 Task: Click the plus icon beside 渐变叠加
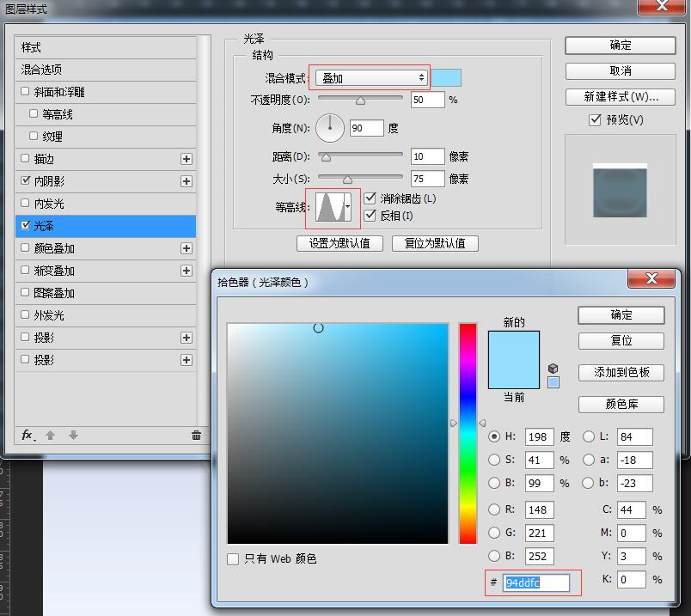187,271
